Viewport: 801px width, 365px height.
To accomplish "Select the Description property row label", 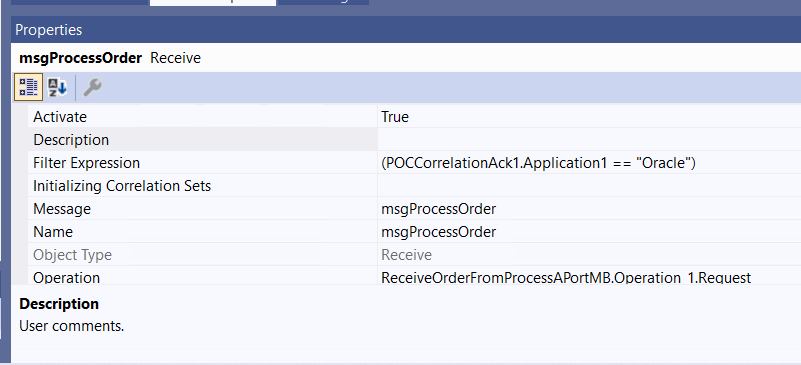I will [71, 140].
